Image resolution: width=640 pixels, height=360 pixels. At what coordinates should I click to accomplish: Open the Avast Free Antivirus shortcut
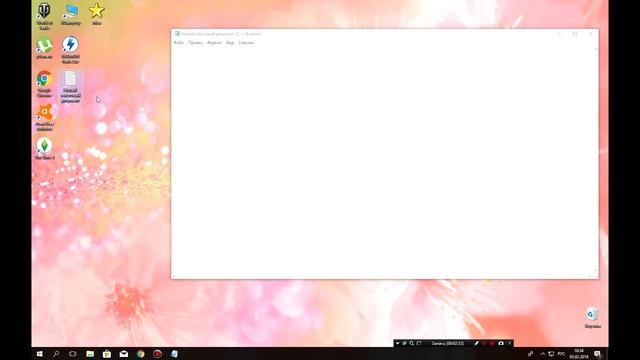tap(44, 117)
